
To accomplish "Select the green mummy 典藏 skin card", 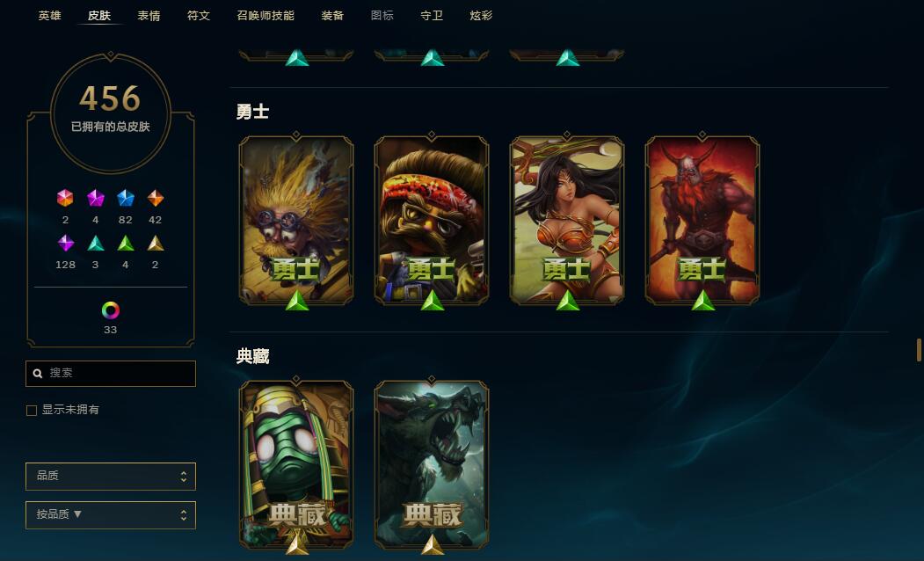I will point(296,465).
